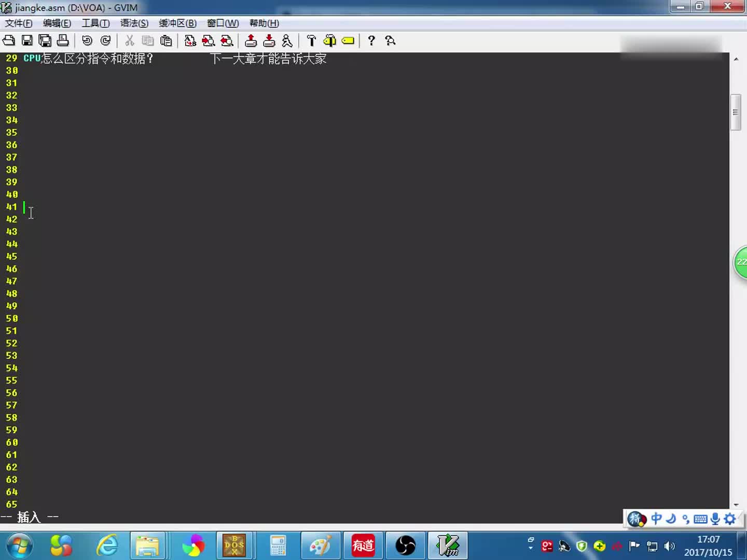Redo the change with the Redo icon
The image size is (747, 560).
(105, 40)
